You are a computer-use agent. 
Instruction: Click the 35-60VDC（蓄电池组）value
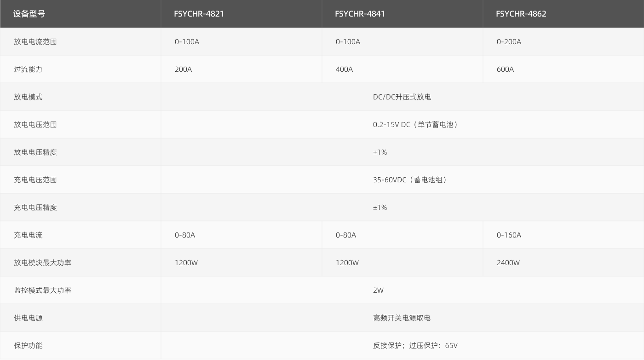tap(410, 180)
